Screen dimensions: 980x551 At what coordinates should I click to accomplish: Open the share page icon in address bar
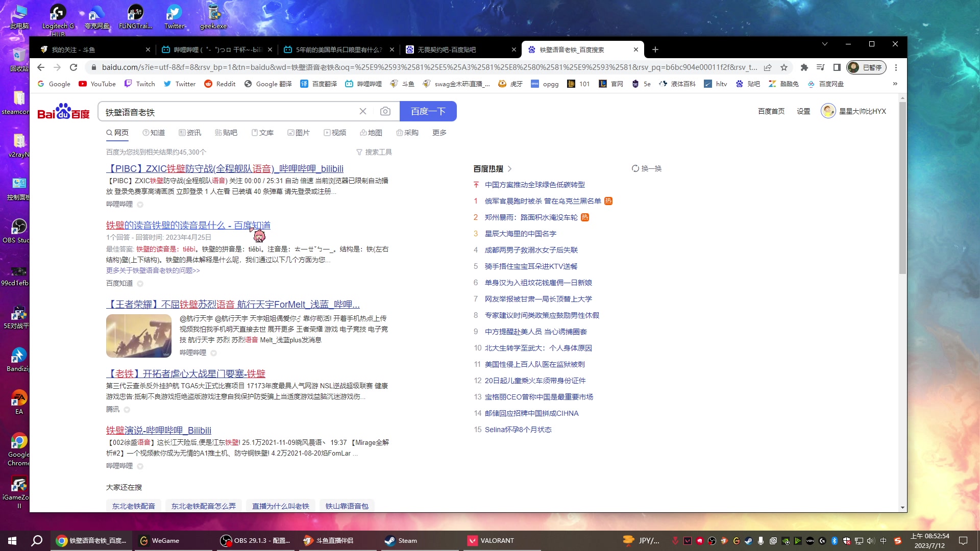pos(768,67)
